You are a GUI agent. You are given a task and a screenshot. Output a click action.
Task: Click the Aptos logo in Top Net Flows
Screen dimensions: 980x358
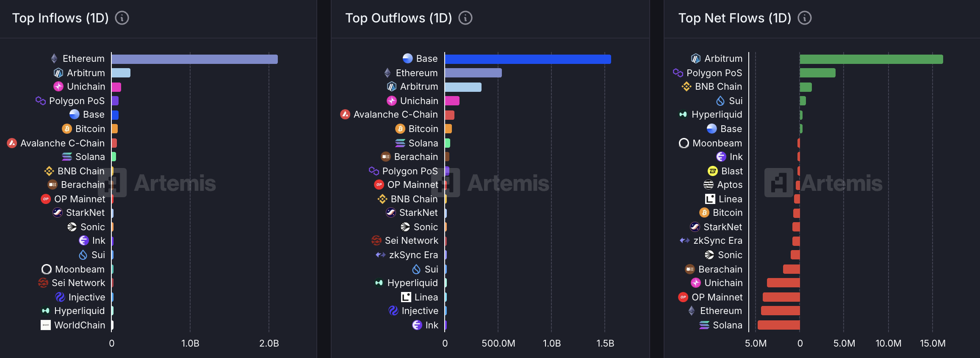709,185
